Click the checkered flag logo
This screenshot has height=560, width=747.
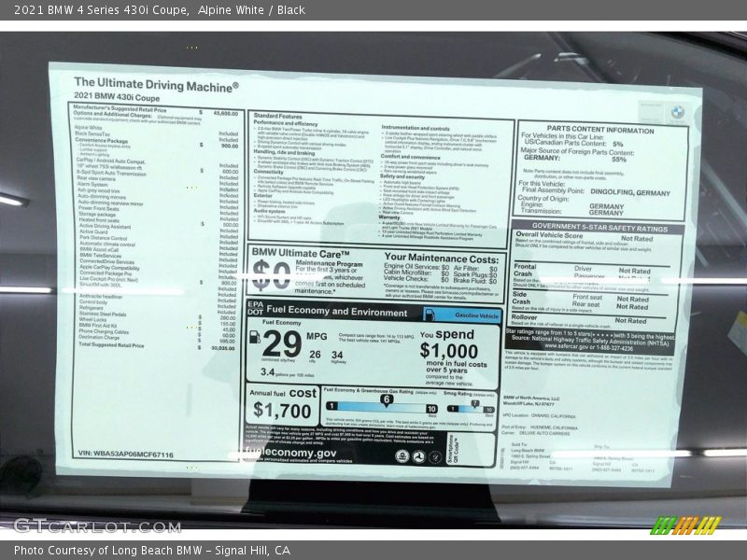685,525
